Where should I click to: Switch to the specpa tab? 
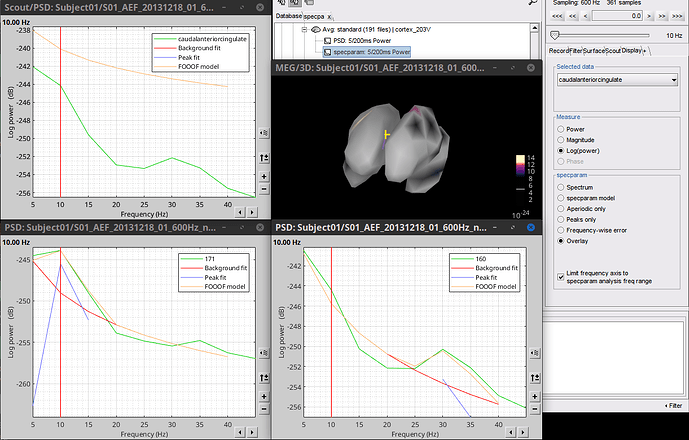pos(314,16)
